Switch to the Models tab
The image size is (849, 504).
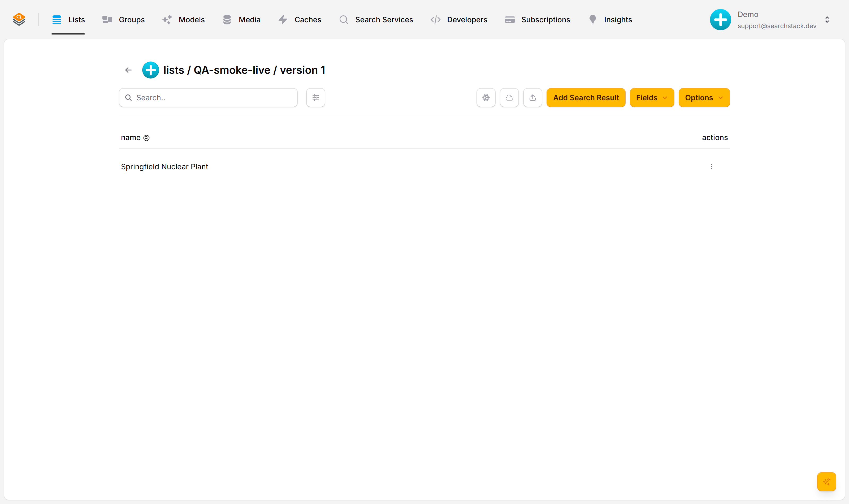coord(183,20)
